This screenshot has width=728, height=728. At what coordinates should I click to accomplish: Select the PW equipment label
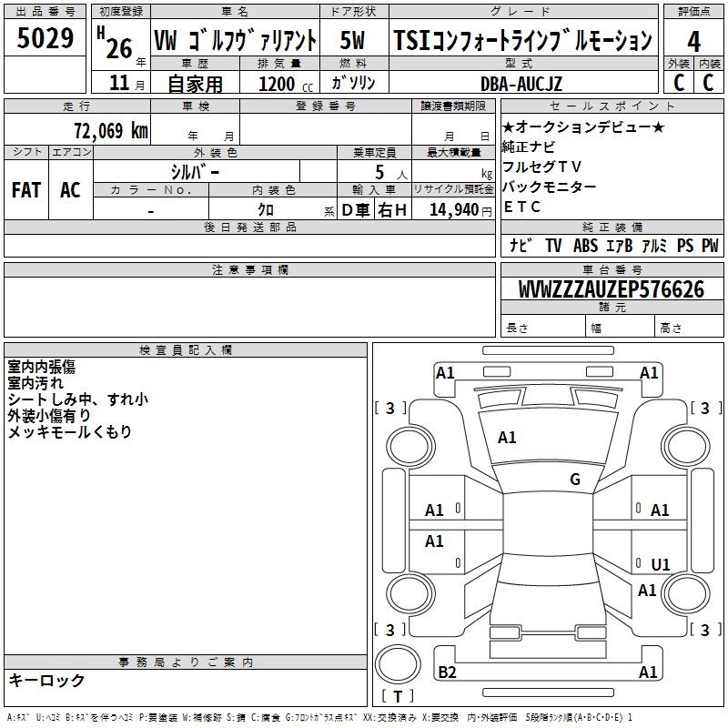coord(710,246)
